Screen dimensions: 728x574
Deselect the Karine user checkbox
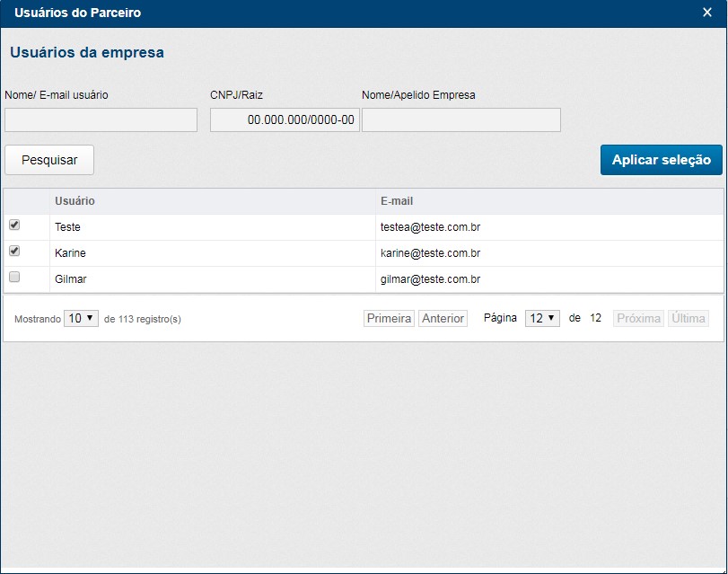14,252
